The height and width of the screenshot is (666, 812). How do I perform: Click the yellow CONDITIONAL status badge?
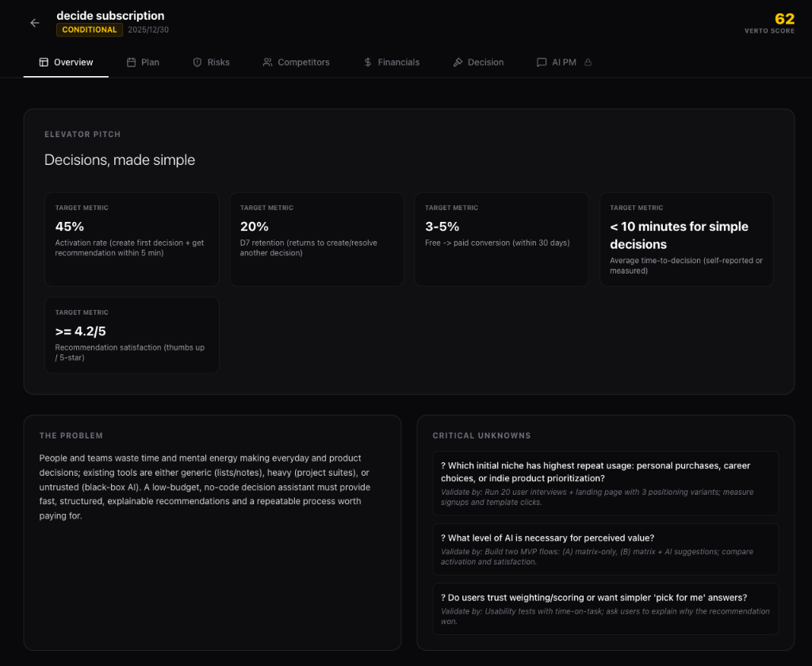coord(90,30)
